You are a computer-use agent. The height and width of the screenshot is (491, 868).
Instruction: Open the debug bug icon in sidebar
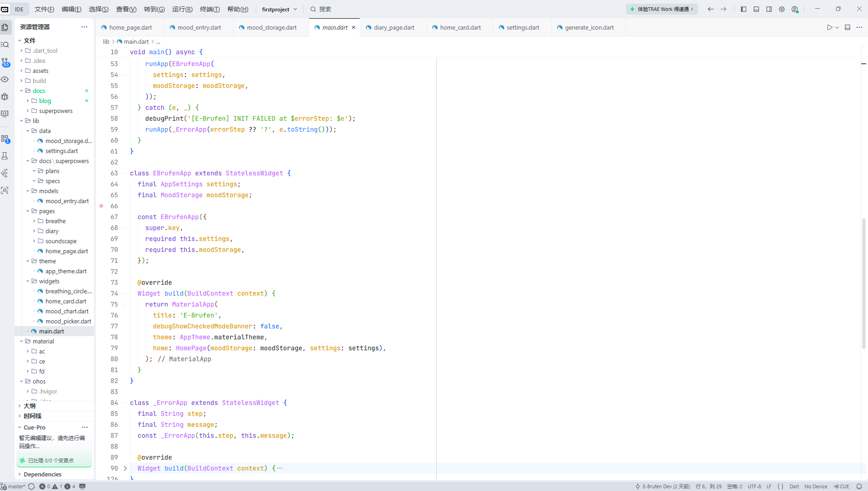click(x=5, y=97)
